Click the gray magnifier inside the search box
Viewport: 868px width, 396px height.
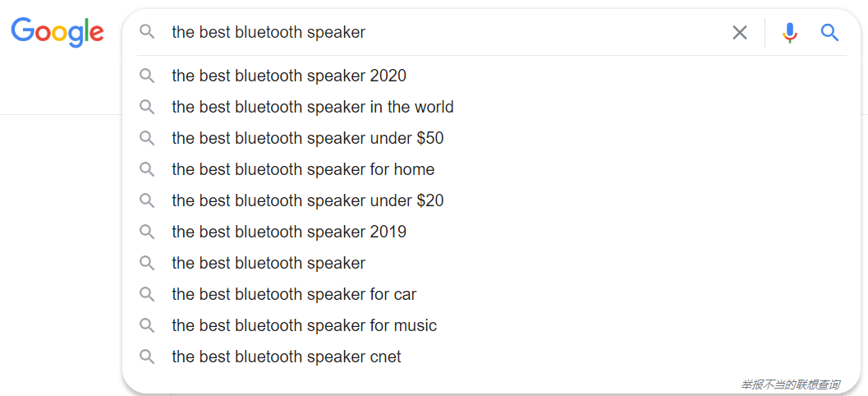point(147,31)
